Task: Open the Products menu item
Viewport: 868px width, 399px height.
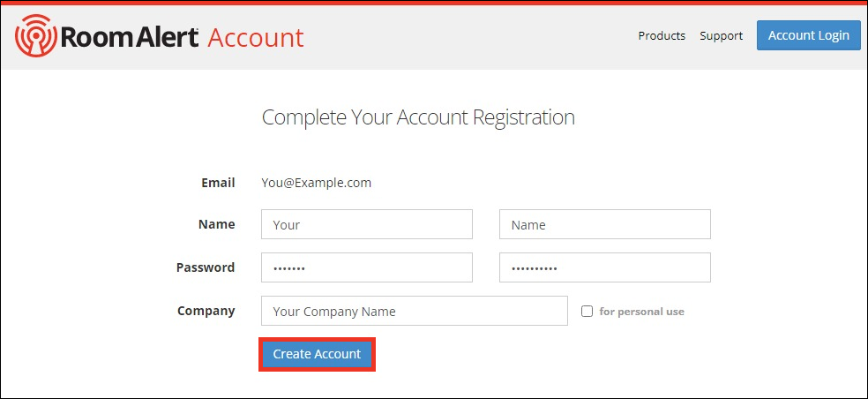Action: (x=662, y=35)
